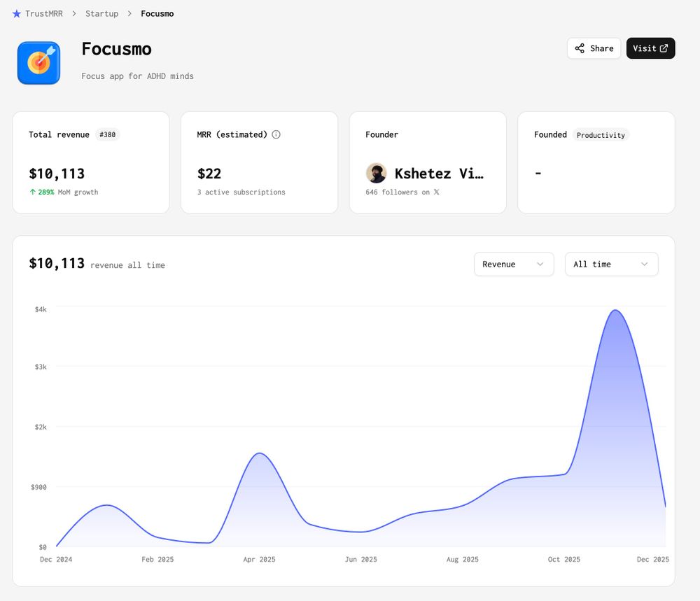This screenshot has height=601, width=700.
Task: Click the share icon in the Share button
Action: [580, 48]
